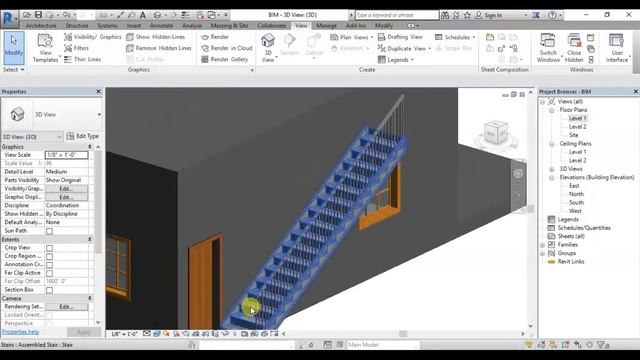Open the Massing & Site tab

[229, 25]
